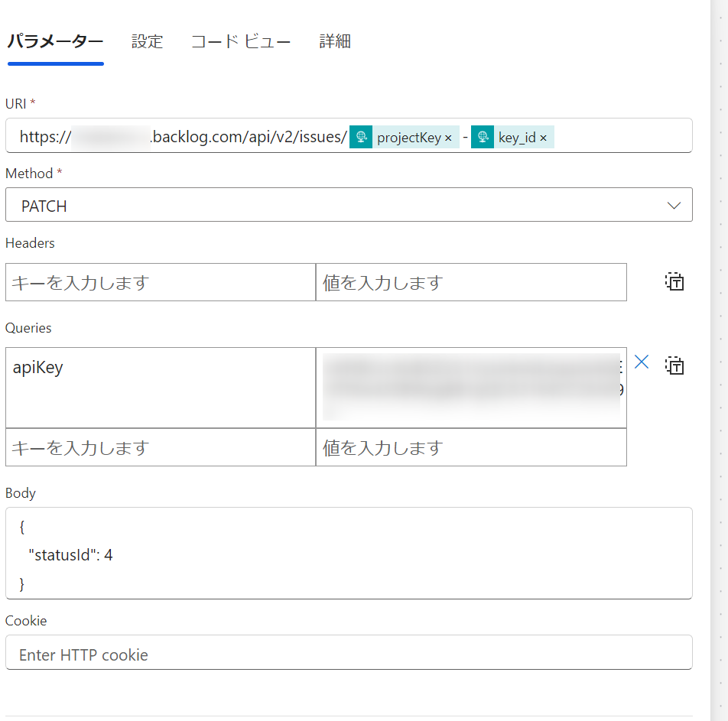This screenshot has width=728, height=721.
Task: Click the Headers キーを入力します field
Action: tap(153, 282)
